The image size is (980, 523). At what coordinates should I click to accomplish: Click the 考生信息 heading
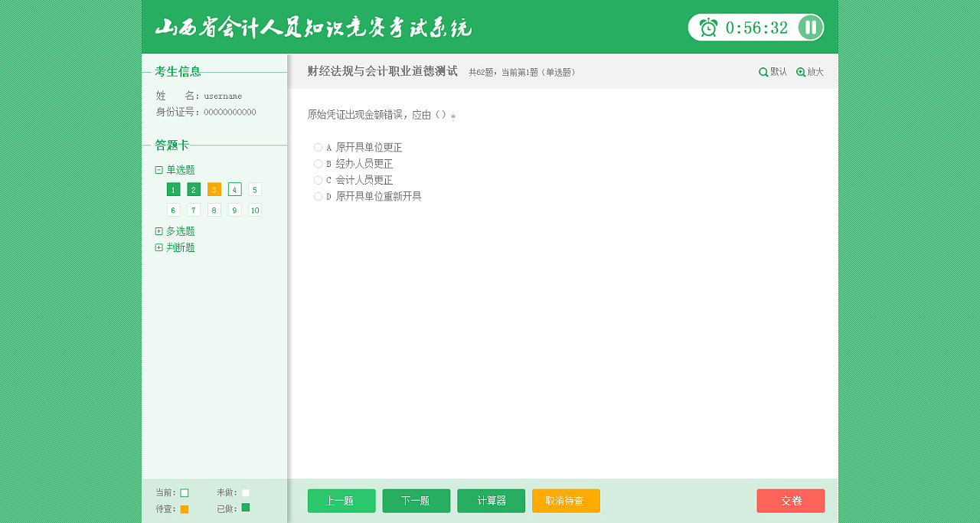click(x=178, y=71)
